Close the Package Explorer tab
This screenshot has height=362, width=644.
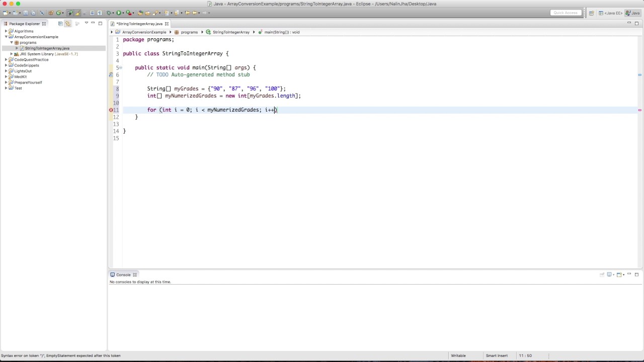coord(44,24)
